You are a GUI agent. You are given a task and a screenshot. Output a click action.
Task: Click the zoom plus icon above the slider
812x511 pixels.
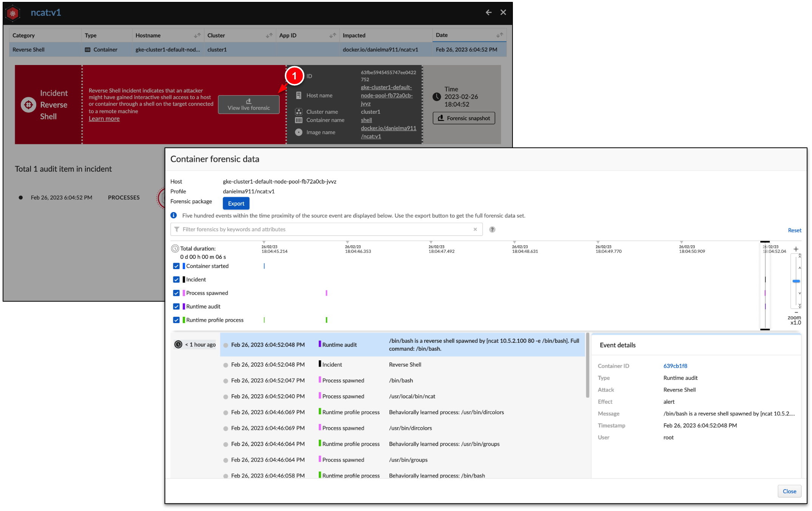coord(796,249)
